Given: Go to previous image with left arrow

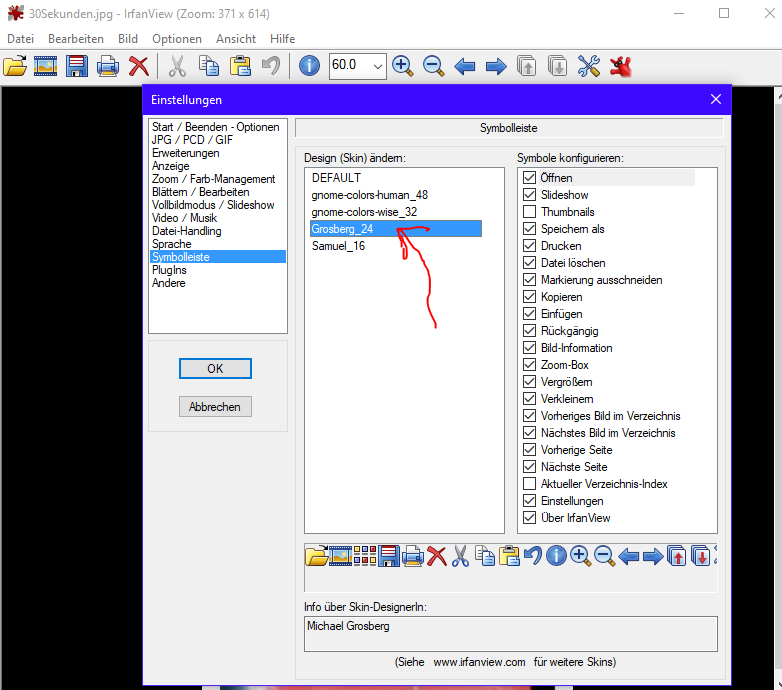Looking at the screenshot, I should [x=464, y=66].
